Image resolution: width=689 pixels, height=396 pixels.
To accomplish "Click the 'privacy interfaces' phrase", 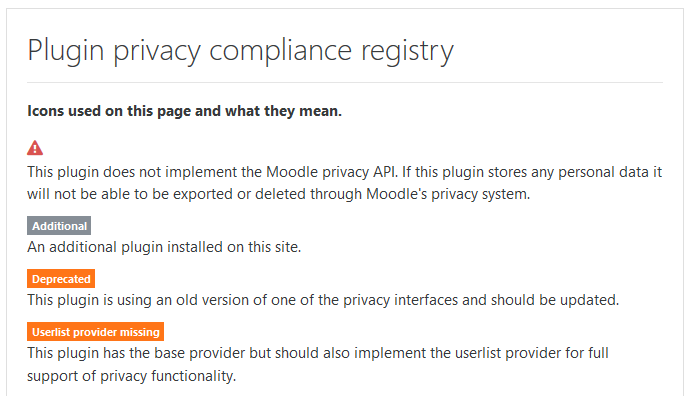I will 400,300.
